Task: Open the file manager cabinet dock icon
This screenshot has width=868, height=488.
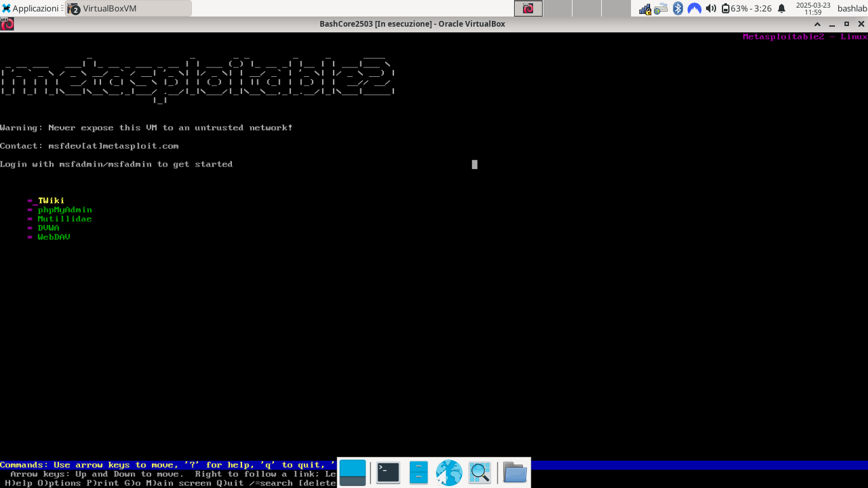Action: point(418,473)
